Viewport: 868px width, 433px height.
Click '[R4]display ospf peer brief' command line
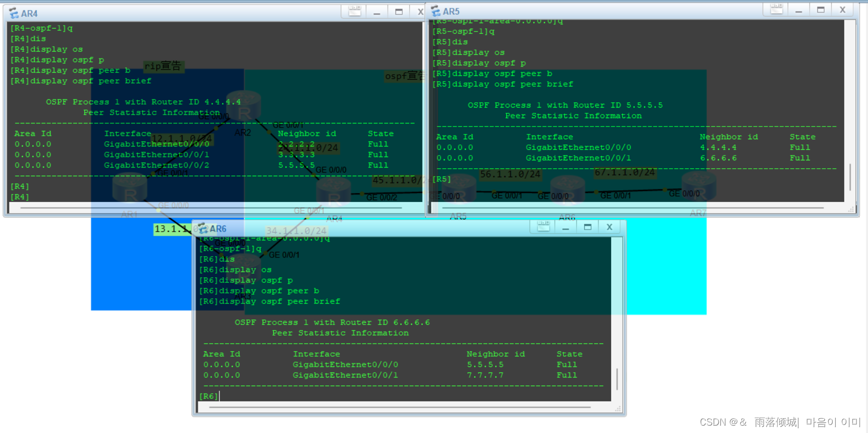tap(81, 81)
